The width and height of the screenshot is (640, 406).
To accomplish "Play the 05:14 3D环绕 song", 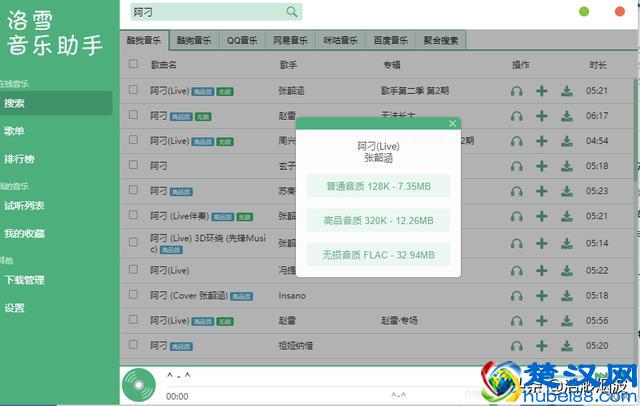I will click(517, 244).
